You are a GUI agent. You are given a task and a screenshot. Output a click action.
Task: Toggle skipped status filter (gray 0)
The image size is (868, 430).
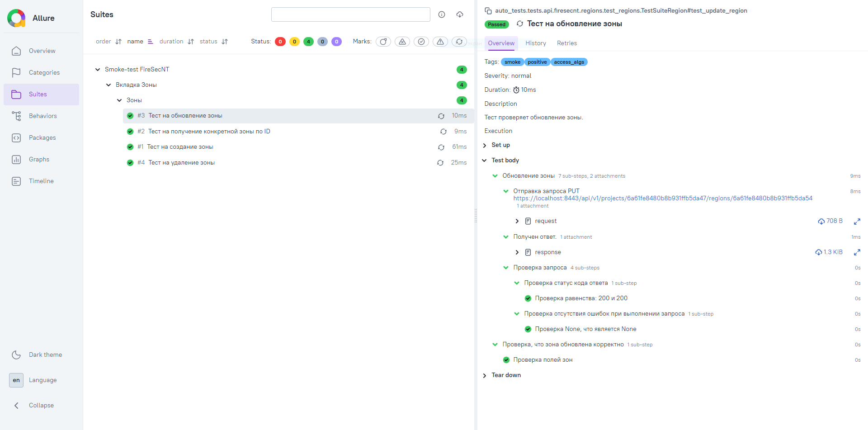click(322, 42)
